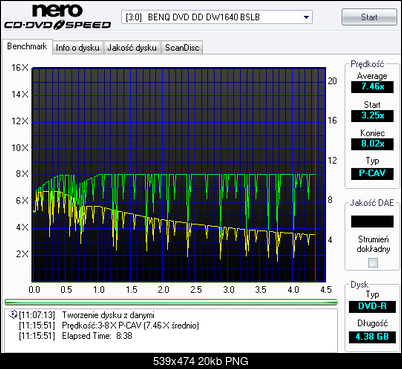Image resolution: width=402 pixels, height=369 pixels.
Task: Click the Koniec speed value 8.02x
Action: coord(372,144)
